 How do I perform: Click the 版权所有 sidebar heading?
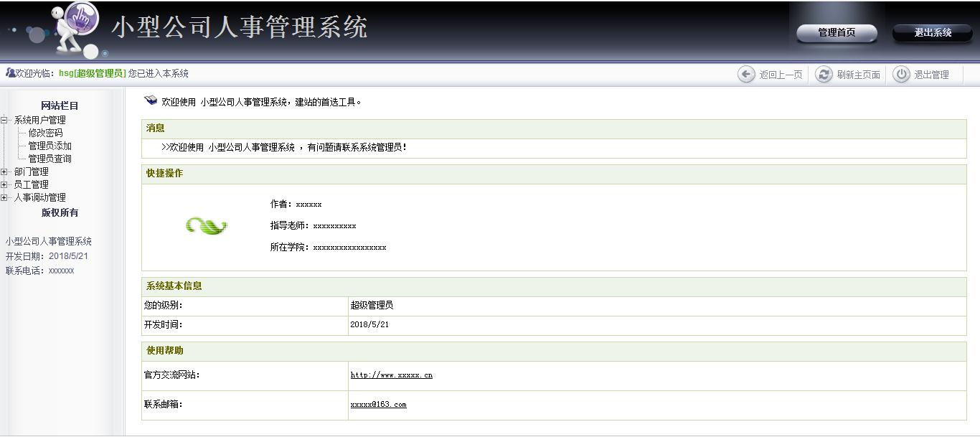pyautogui.click(x=60, y=212)
